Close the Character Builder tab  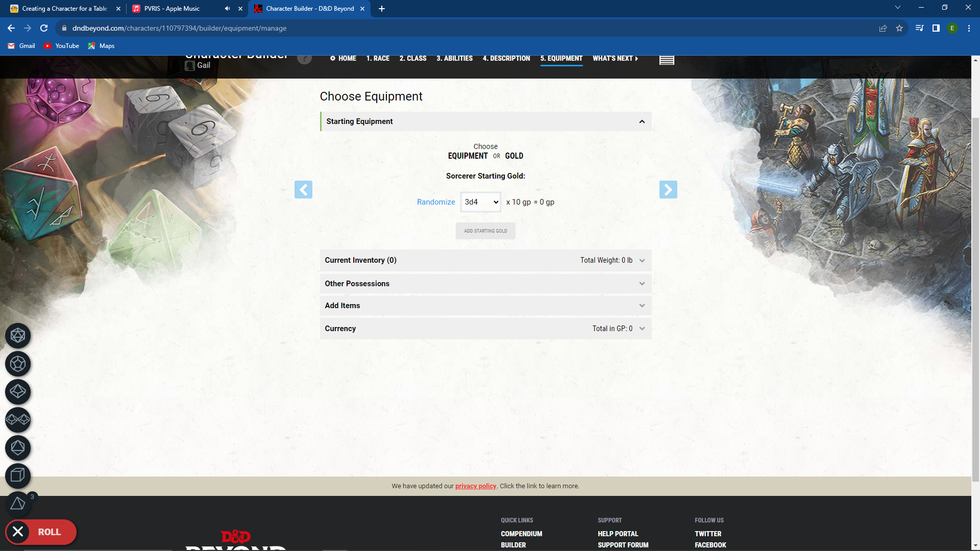(362, 9)
